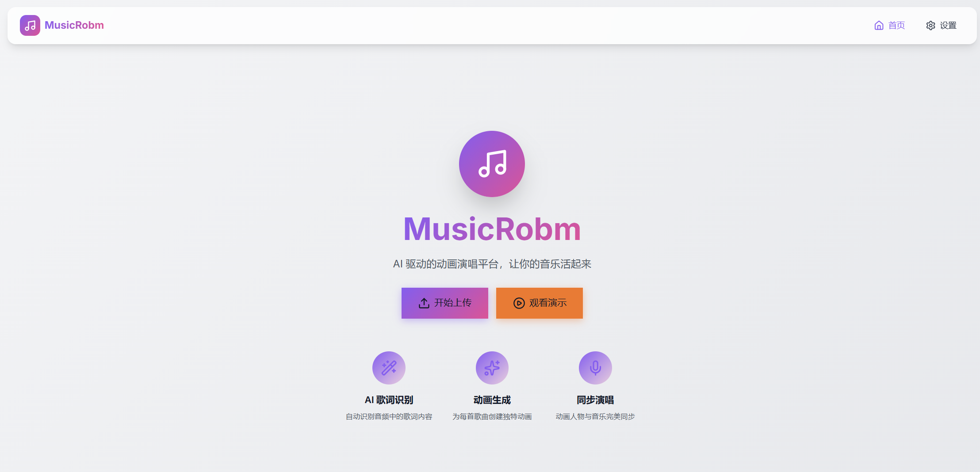The height and width of the screenshot is (472, 980).
Task: Click the tagline "AI 驱动的动画演唱平台"
Action: click(x=446, y=264)
